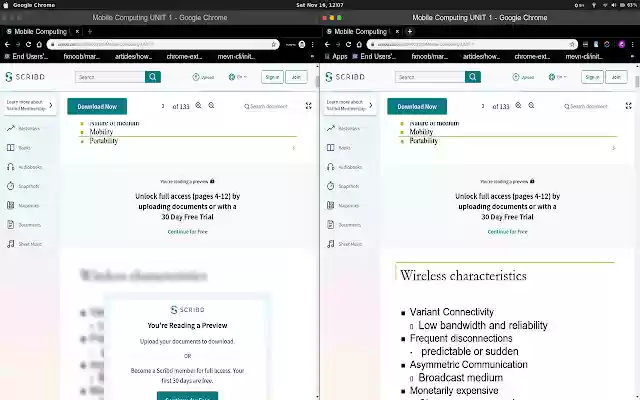Click Continue for Free link in right window
This screenshot has width=640, height=400.
tap(507, 231)
